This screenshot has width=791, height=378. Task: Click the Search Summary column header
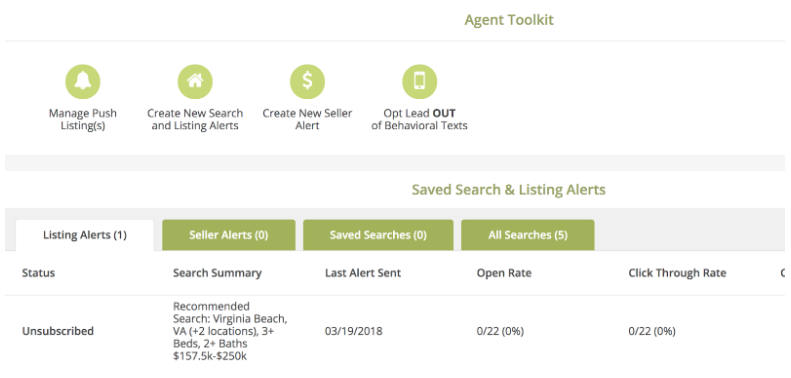[x=217, y=273]
